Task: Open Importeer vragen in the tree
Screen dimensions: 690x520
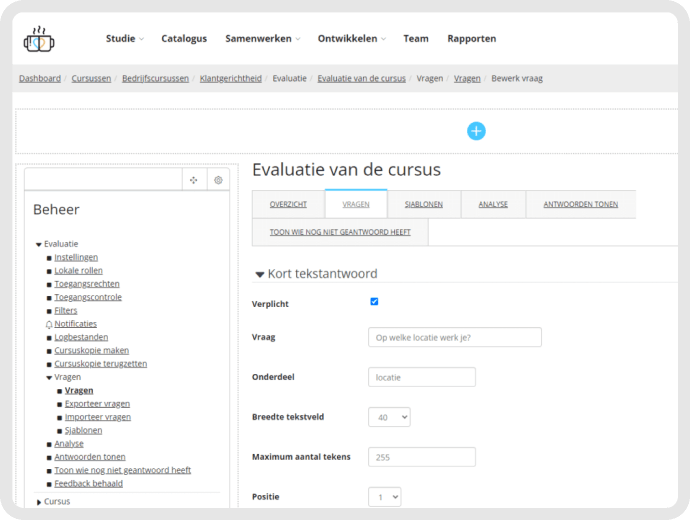Action: point(98,417)
